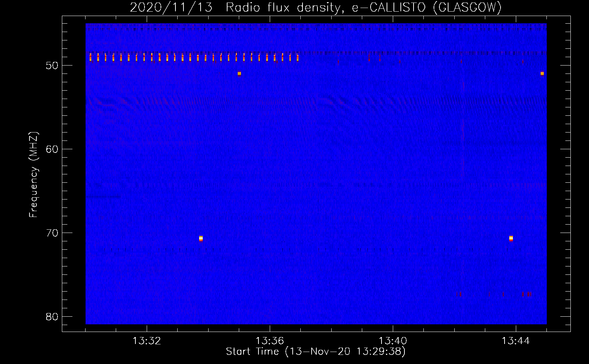Viewport: 589px width, 364px height.
Task: Click the bright spot near 71 MHz at 13:44
Action: 511,238
